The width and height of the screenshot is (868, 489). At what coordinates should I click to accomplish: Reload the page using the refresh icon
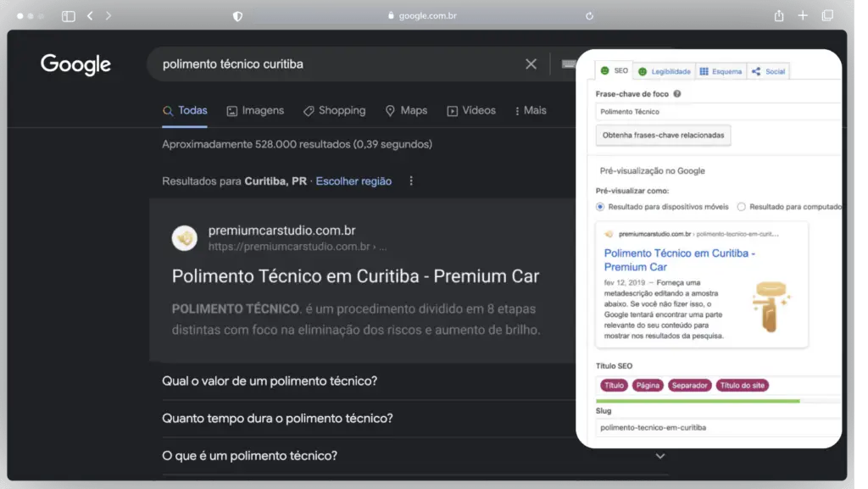click(x=589, y=16)
